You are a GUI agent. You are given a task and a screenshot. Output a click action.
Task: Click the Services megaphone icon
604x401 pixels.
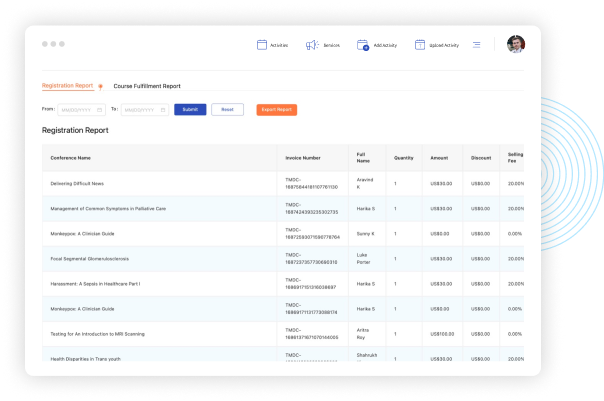(x=312, y=45)
